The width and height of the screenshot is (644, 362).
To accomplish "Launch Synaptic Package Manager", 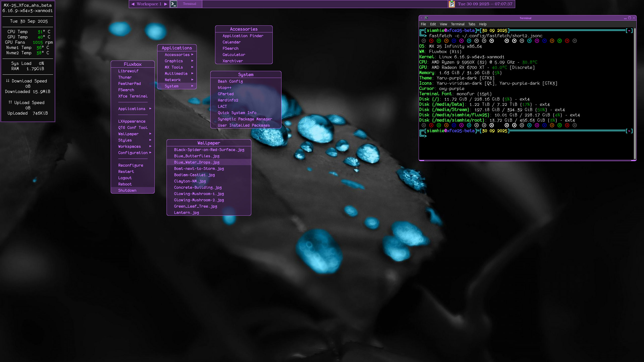I will 245,119.
